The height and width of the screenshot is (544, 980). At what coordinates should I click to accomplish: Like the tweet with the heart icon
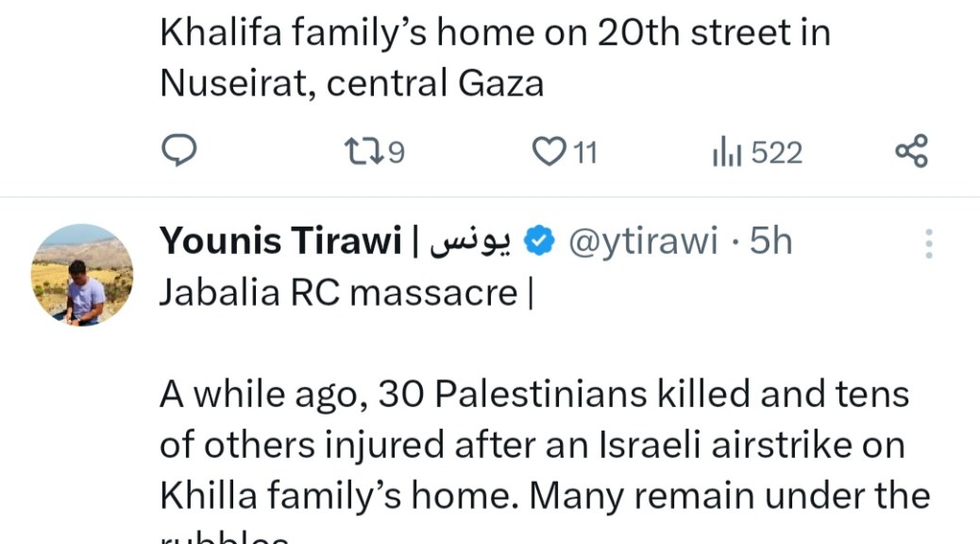(x=548, y=151)
